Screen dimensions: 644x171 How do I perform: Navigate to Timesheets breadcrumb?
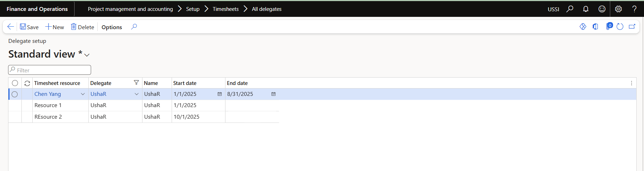click(225, 9)
